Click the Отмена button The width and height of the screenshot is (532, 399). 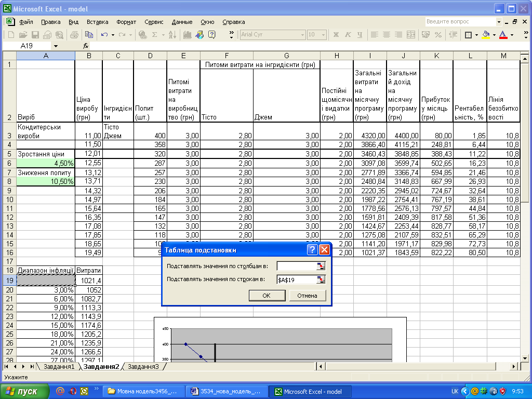coord(307,296)
